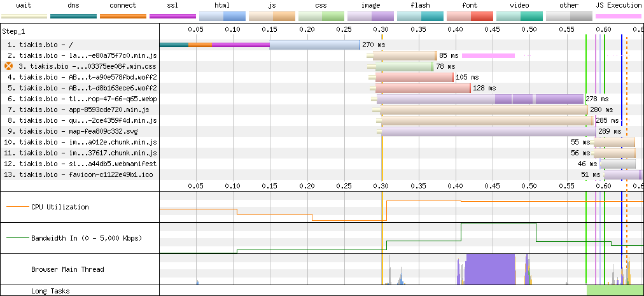Click the 278 ms timing label
The image size is (644, 296).
(x=597, y=99)
